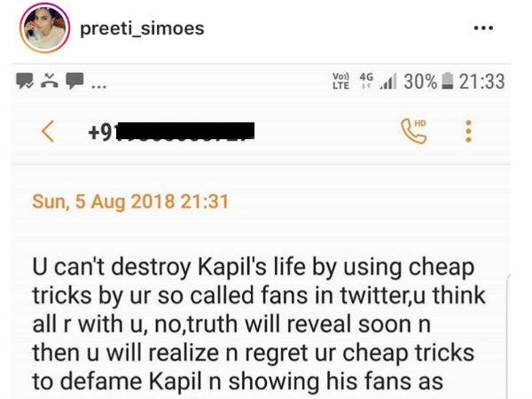Tap the signal strength bars
The width and height of the screenshot is (532, 399).
387,82
